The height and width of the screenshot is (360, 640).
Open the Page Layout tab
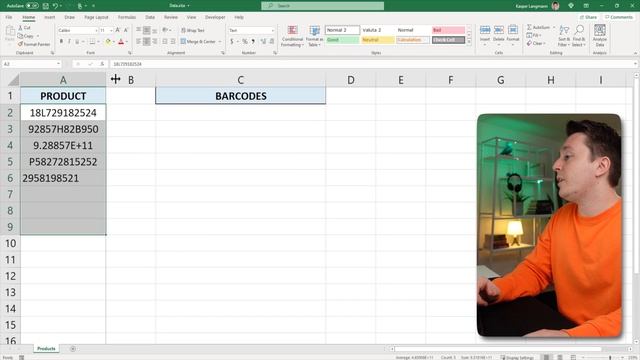pyautogui.click(x=96, y=17)
